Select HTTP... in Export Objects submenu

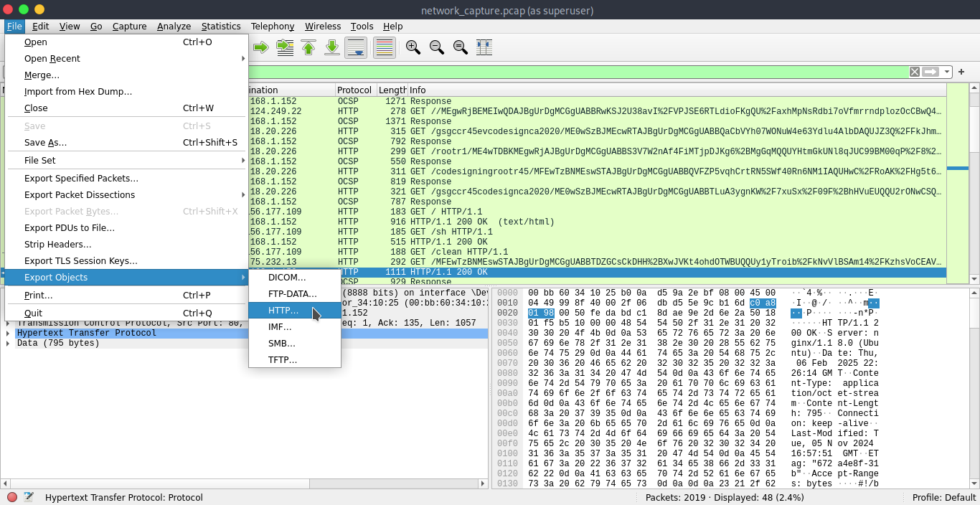[283, 311]
